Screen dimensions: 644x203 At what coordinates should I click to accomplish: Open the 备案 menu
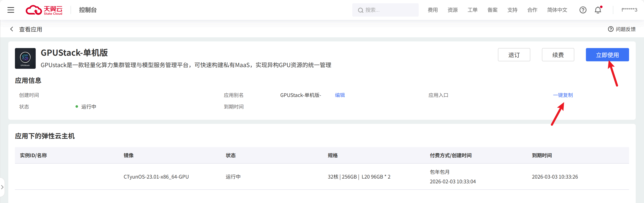pyautogui.click(x=492, y=10)
